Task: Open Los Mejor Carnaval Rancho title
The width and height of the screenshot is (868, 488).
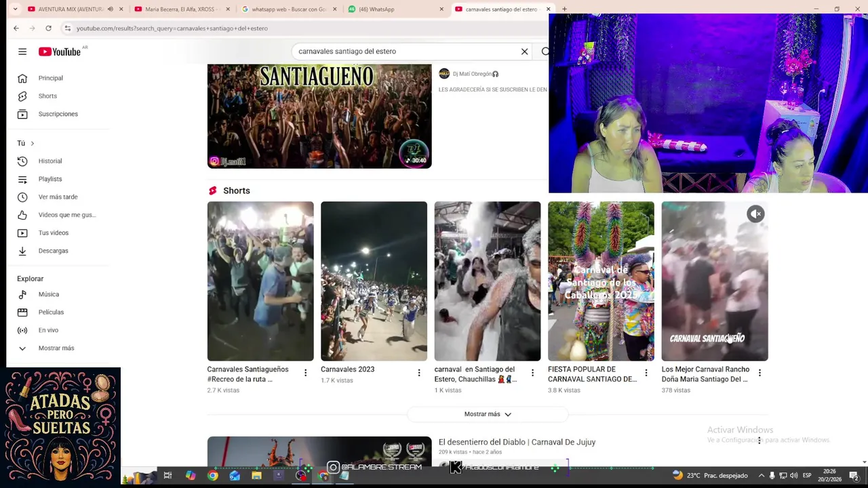Action: coord(705,374)
